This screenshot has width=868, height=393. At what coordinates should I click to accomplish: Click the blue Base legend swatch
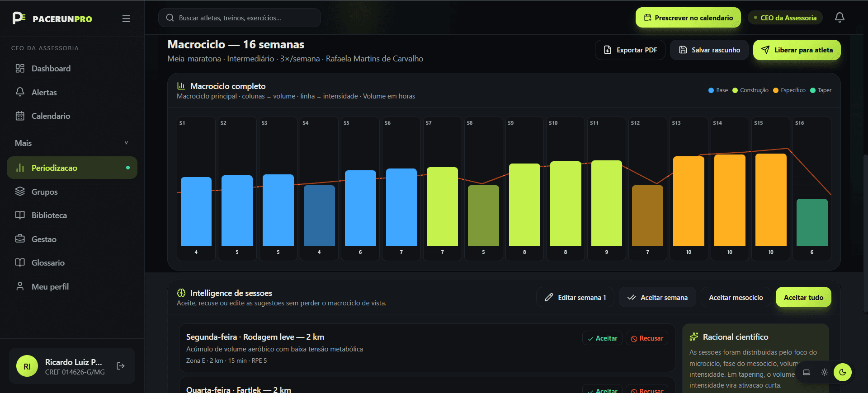(x=711, y=90)
